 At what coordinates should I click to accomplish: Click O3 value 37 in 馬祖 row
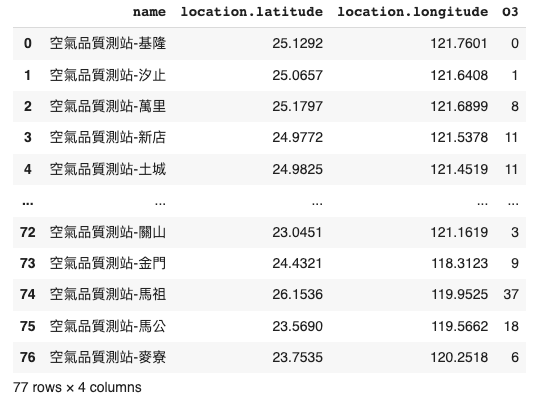pyautogui.click(x=511, y=294)
